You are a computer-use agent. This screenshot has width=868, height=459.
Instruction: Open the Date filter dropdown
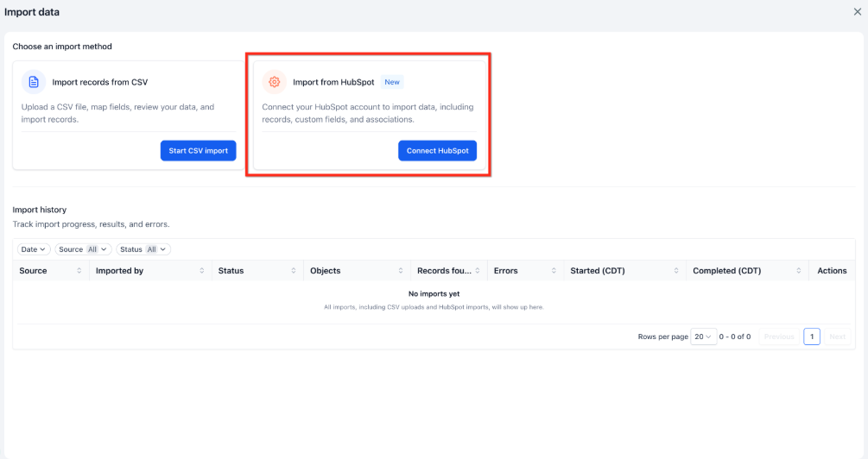[34, 249]
